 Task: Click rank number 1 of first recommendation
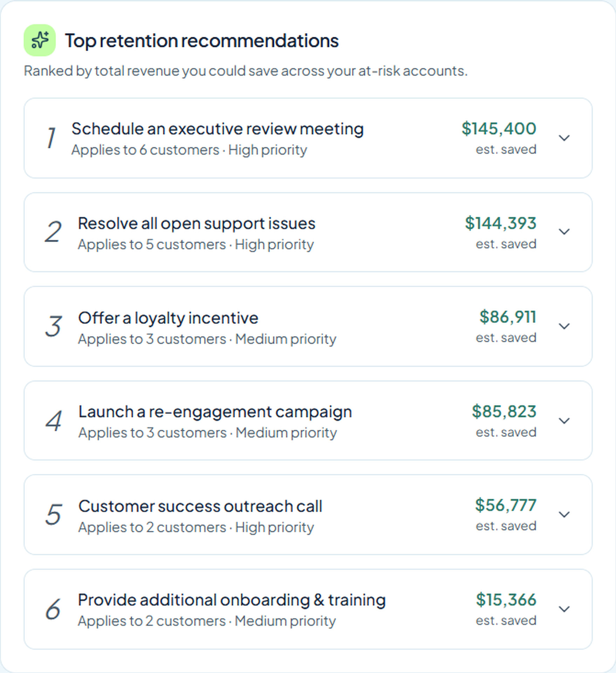[x=51, y=138]
